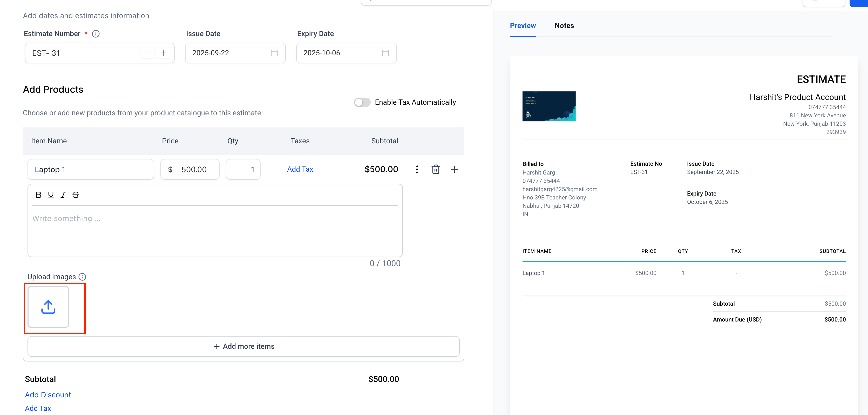Click the Underline formatting icon

tap(51, 195)
